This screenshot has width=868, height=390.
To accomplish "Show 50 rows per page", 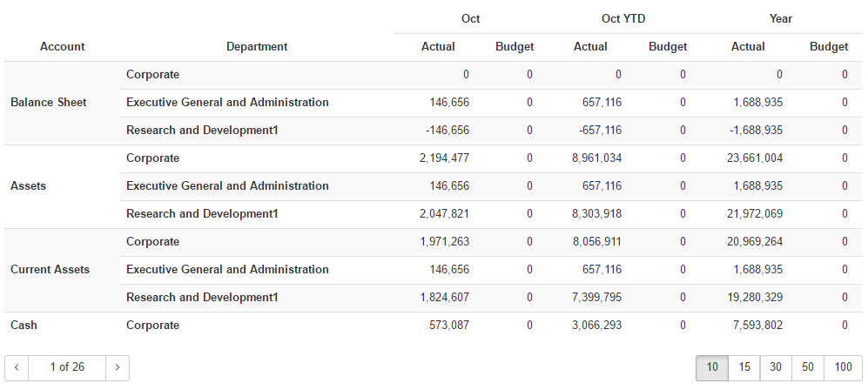I will coord(808,367).
